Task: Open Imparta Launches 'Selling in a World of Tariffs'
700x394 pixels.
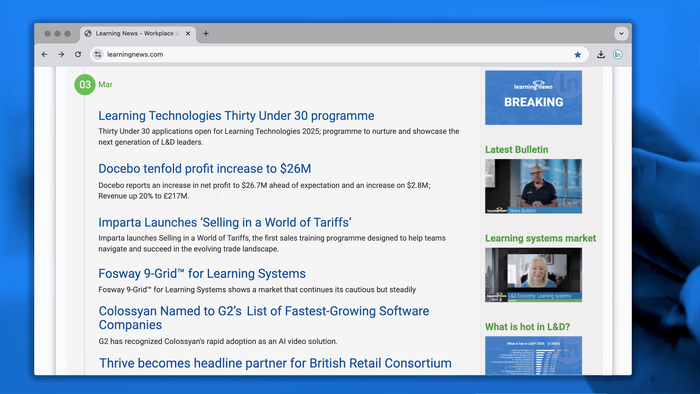Action: click(225, 222)
